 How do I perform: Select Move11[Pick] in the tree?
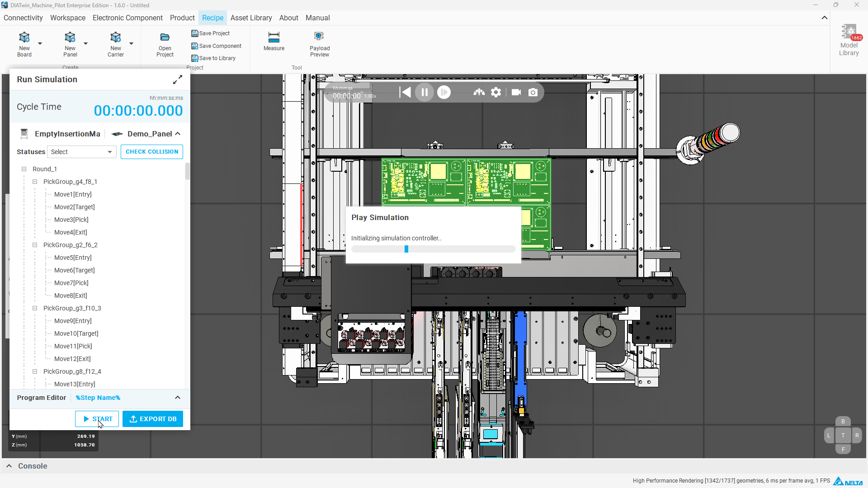pyautogui.click(x=73, y=346)
